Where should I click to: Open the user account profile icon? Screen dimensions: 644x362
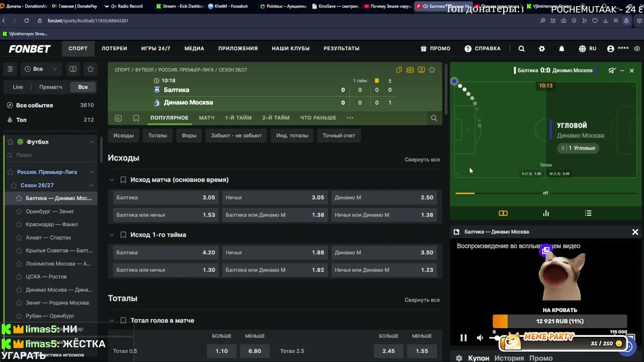[611, 49]
